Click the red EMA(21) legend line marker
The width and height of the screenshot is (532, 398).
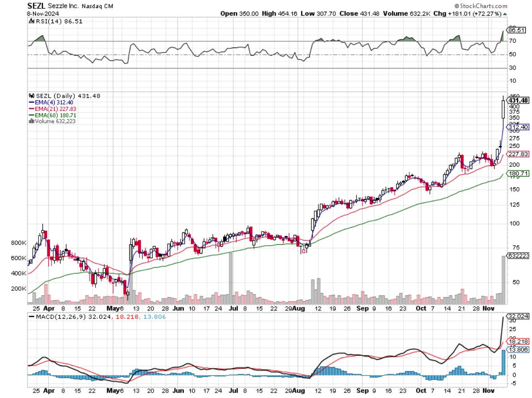point(31,108)
